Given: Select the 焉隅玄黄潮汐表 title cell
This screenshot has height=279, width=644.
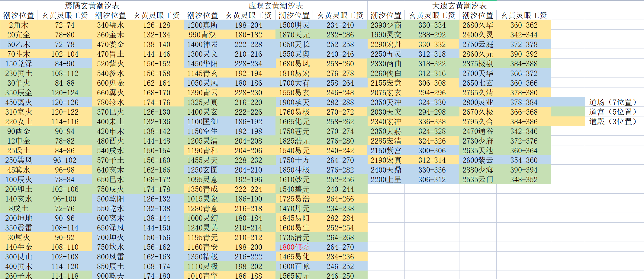Looking at the screenshot, I should [x=92, y=5].
